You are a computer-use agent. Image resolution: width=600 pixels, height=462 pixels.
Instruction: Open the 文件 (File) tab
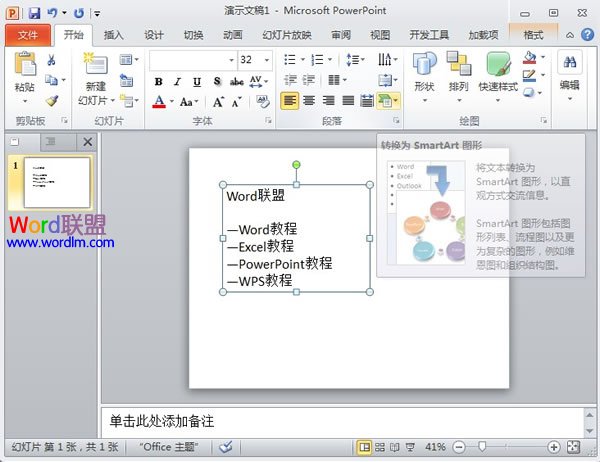[x=28, y=35]
